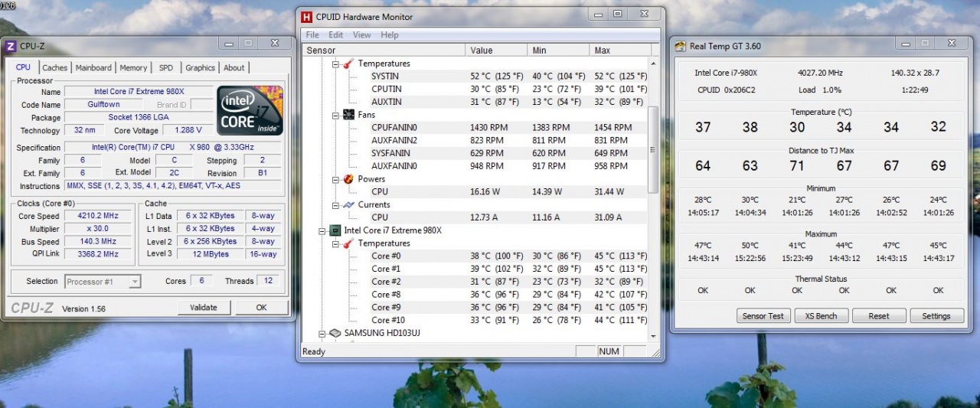Collapse the CPU core Temperatures node
This screenshot has width=980, height=408.
(x=335, y=243)
